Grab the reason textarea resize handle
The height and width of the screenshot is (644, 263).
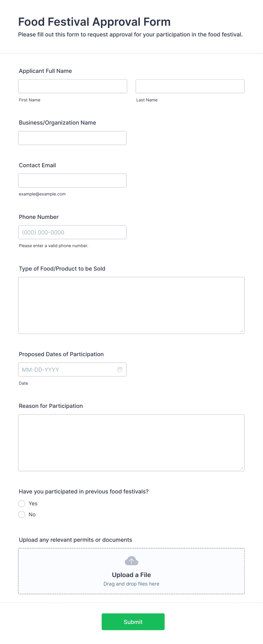coord(242,468)
